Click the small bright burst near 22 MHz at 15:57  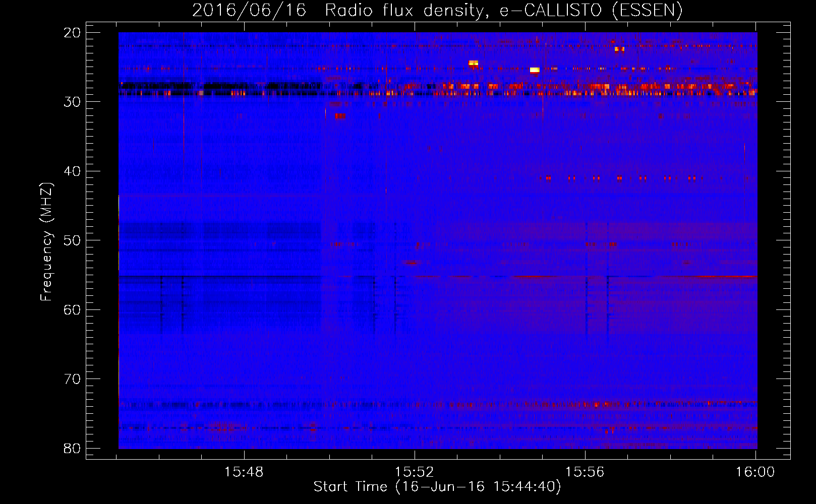click(x=619, y=49)
